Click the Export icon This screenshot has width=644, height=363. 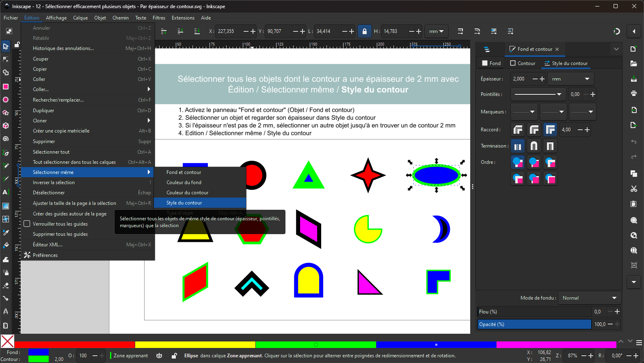click(633, 125)
